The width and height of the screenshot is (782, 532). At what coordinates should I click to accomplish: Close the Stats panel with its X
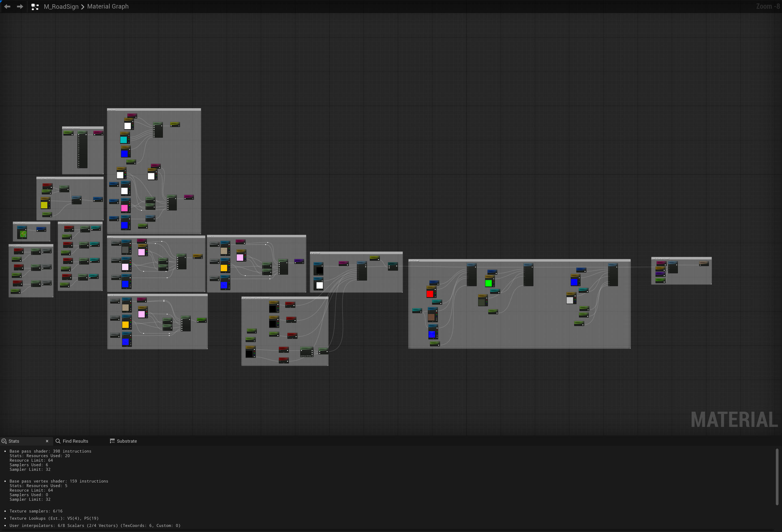coord(47,441)
